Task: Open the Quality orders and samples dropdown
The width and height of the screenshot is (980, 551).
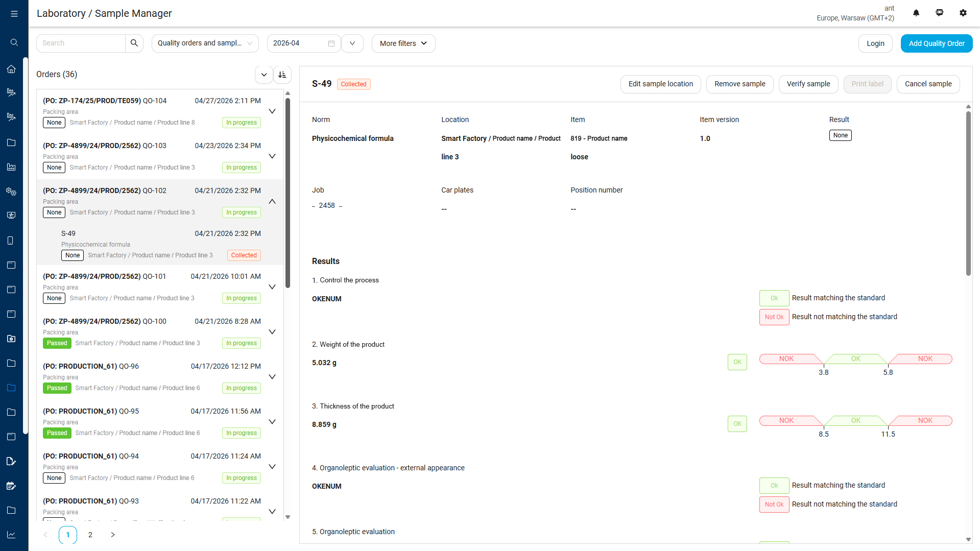Action: click(205, 43)
